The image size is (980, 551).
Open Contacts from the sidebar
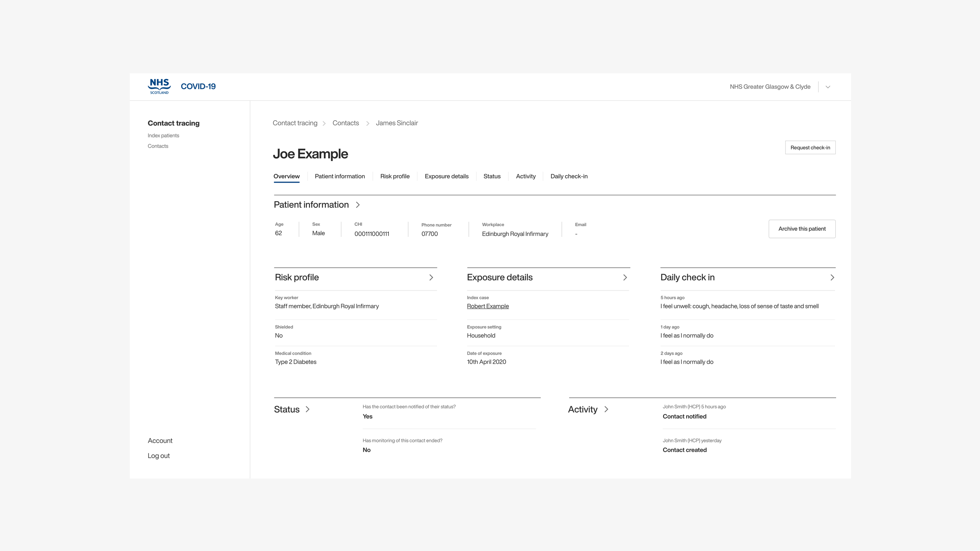tap(158, 146)
